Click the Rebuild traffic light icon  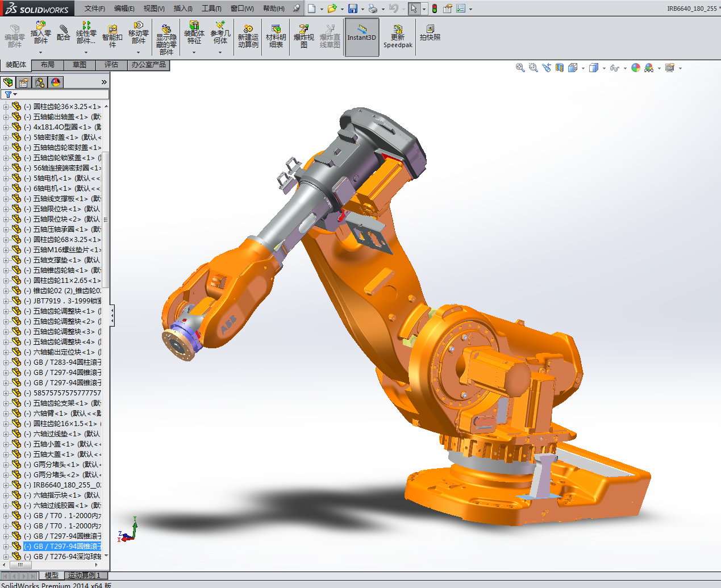pos(435,9)
